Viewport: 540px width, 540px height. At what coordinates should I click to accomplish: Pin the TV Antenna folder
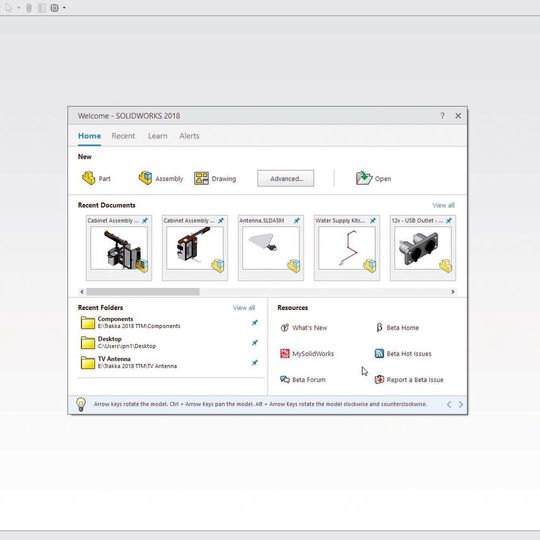pyautogui.click(x=255, y=363)
